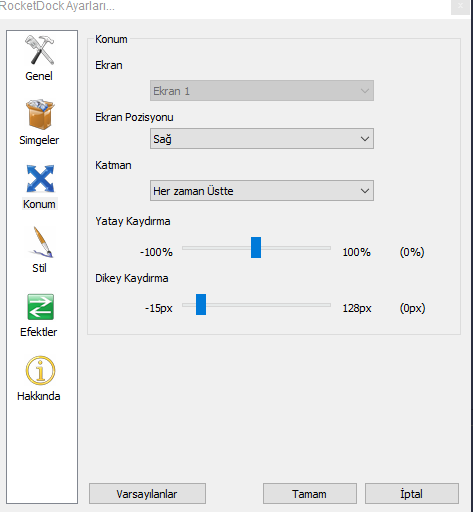Click the Genel label in sidebar
Screen dimensions: 473x512
click(x=39, y=76)
